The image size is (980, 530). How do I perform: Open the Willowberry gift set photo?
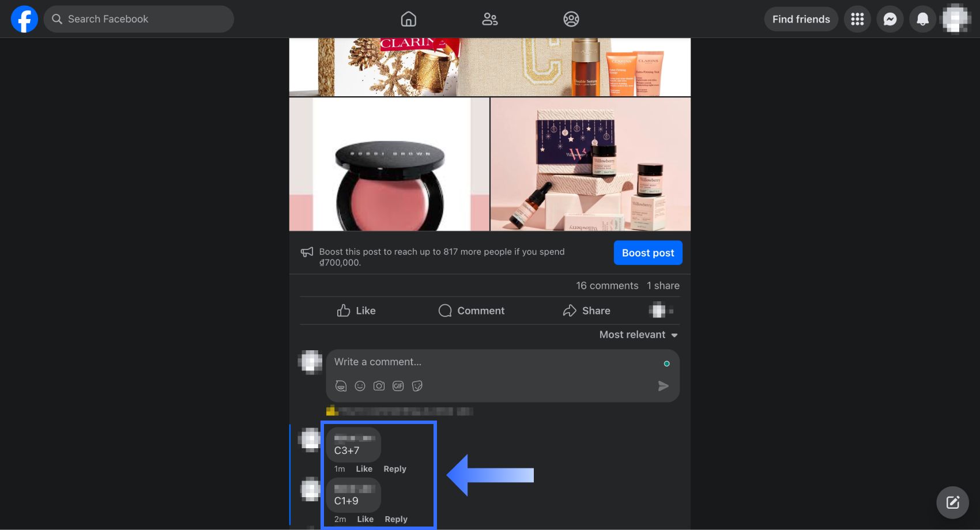click(x=591, y=164)
